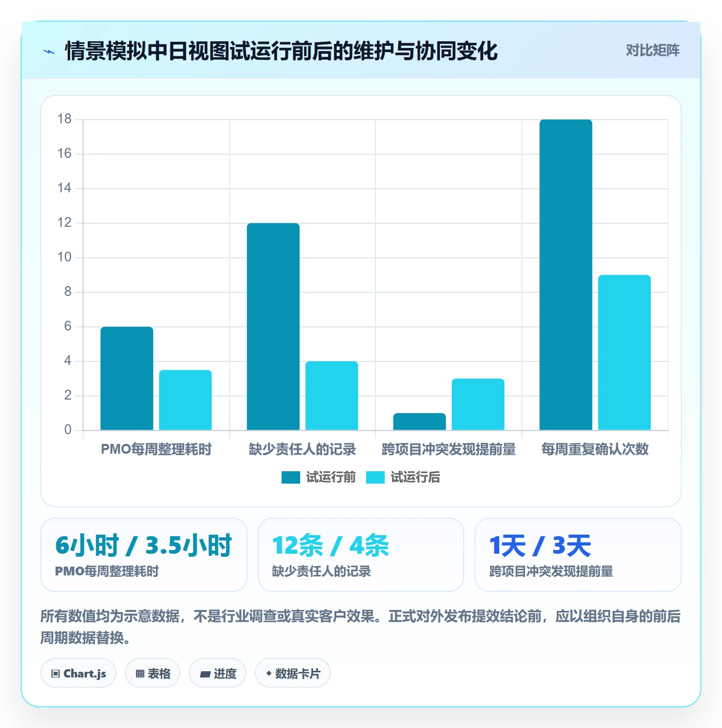722x728 pixels.
Task: Click the bar icon in the 进度 chip
Action: point(205,674)
